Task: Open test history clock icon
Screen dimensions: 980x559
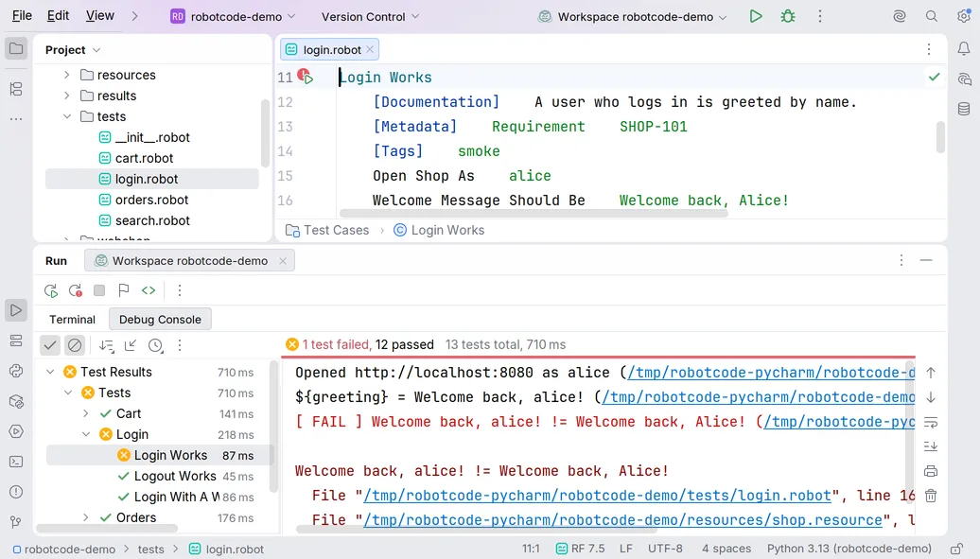Action: coord(156,345)
